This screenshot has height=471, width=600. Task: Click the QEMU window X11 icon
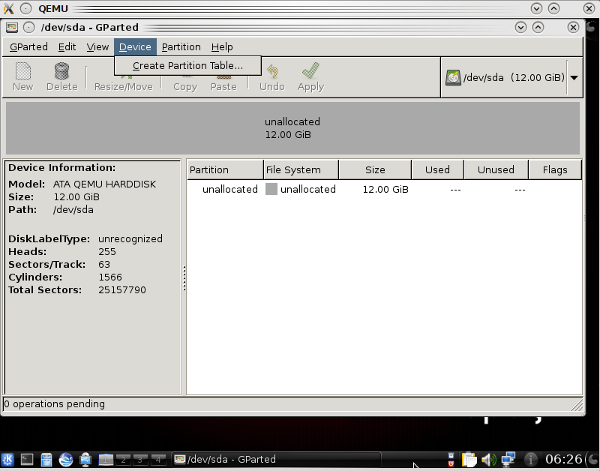[8, 8]
